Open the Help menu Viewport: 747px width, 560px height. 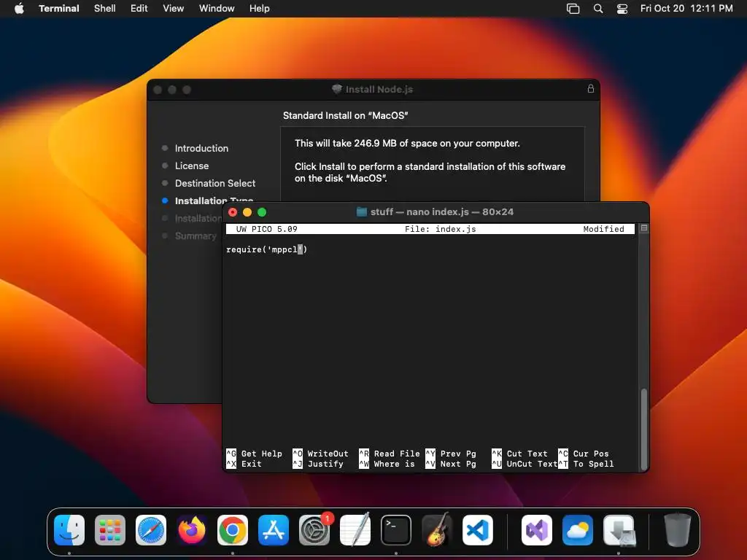[x=260, y=8]
